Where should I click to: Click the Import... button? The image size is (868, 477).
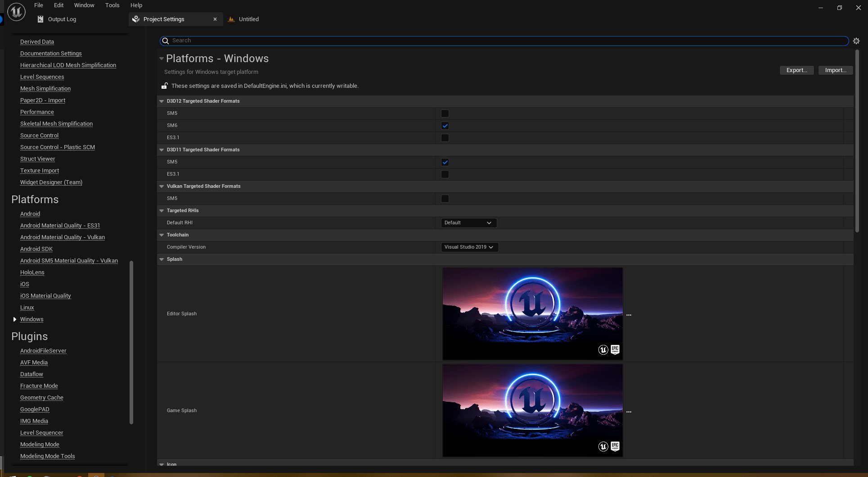coord(836,70)
